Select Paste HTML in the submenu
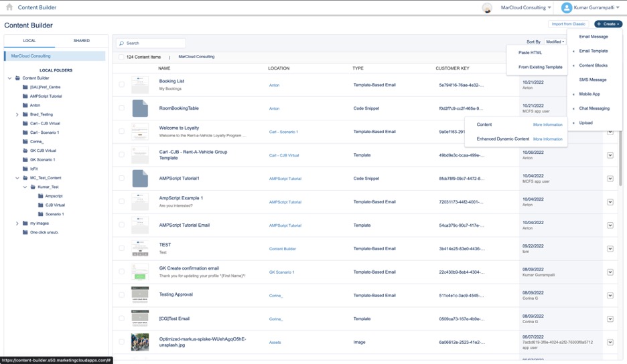This screenshot has width=627, height=364. (x=531, y=53)
